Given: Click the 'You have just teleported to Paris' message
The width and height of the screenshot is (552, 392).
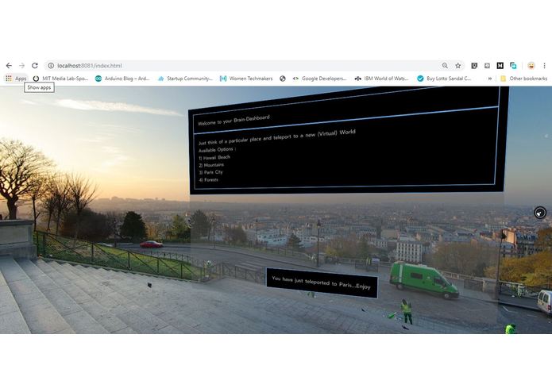Looking at the screenshot, I should (x=321, y=282).
